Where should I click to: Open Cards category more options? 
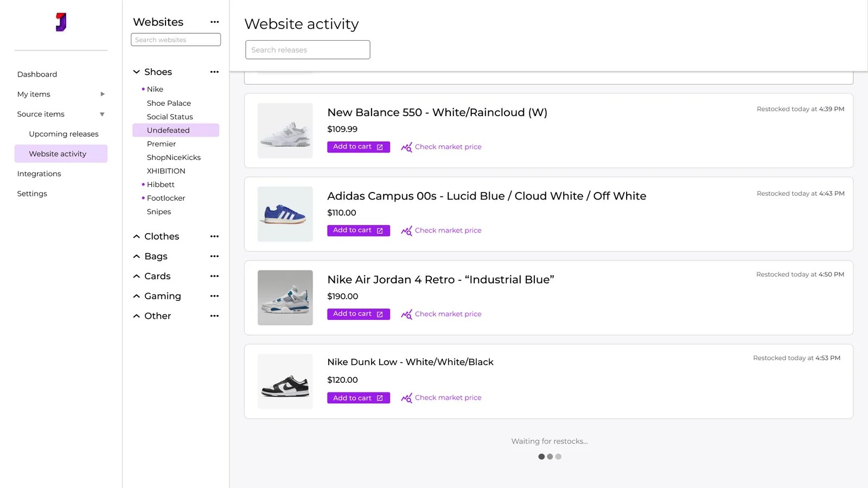click(214, 277)
